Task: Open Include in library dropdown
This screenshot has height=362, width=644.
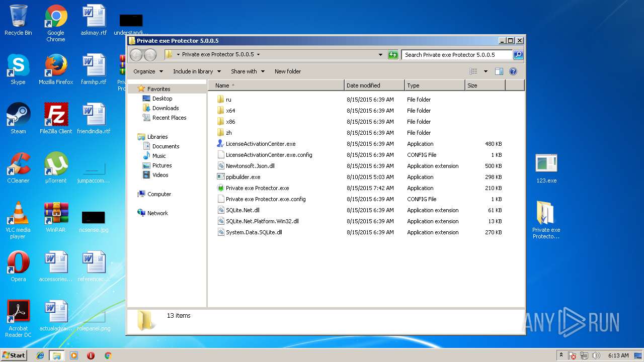Action: (x=197, y=71)
